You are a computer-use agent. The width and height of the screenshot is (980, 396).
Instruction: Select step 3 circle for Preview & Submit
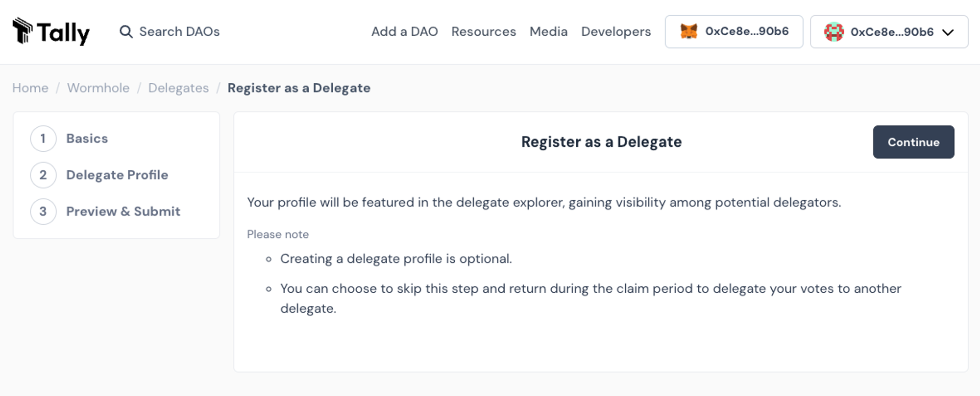(x=43, y=211)
